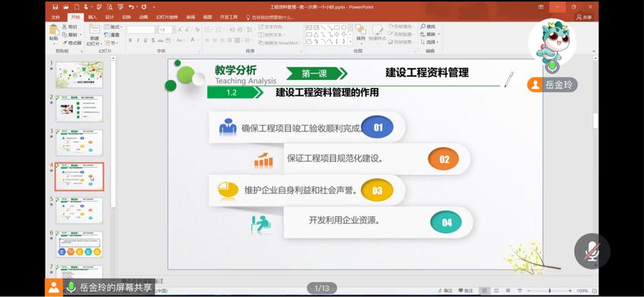Image resolution: width=644 pixels, height=297 pixels.
Task: Select the triangle shape in the shapes gallery
Action: tap(316, 34)
